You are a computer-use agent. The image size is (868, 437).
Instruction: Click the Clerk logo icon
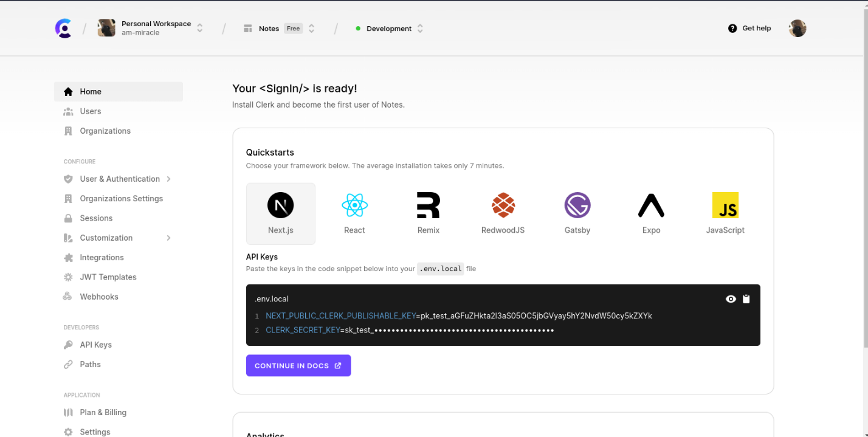click(x=63, y=29)
